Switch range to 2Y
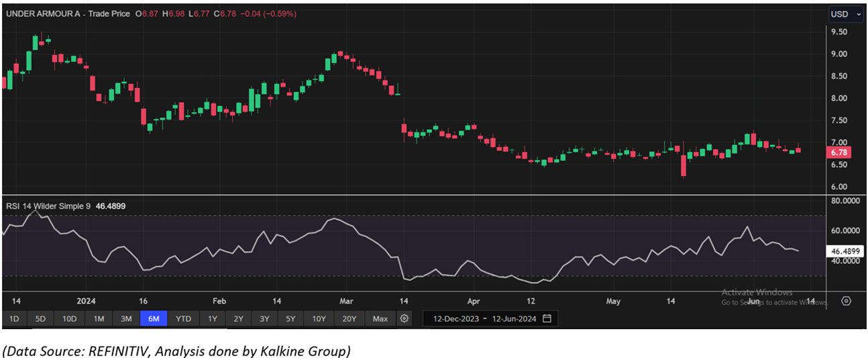The height and width of the screenshot is (358, 868). [x=238, y=318]
